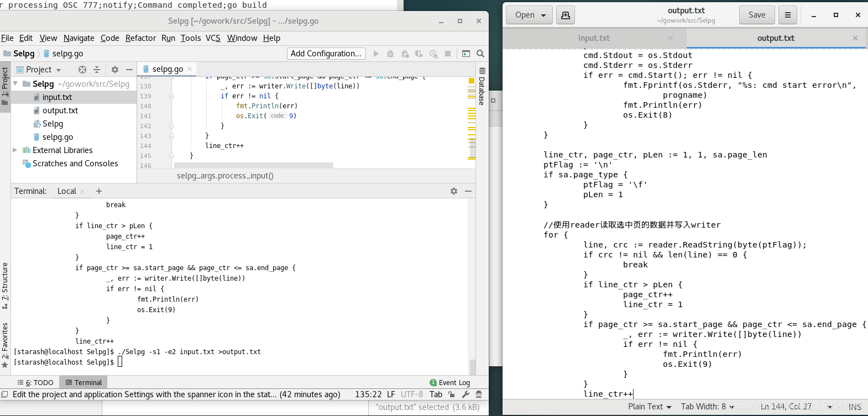
Task: Toggle the Favorites side tool window button
Action: coord(5,345)
